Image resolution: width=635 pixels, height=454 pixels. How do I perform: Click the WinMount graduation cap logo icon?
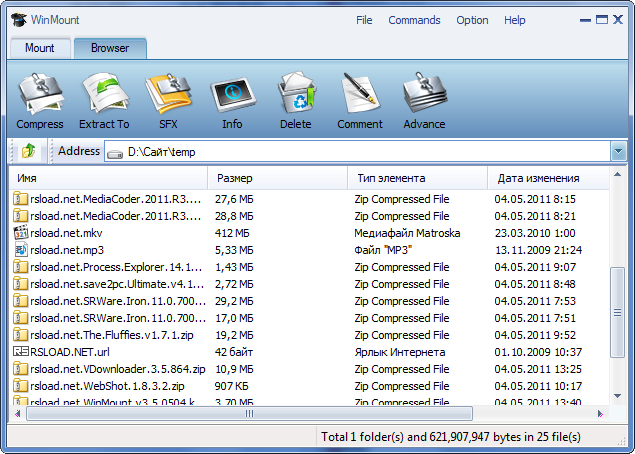point(19,19)
